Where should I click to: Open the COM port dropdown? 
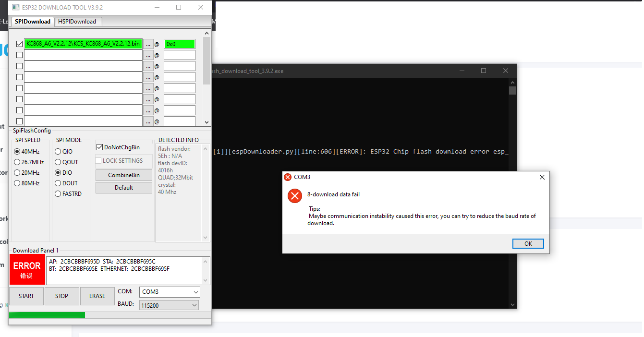click(x=170, y=292)
